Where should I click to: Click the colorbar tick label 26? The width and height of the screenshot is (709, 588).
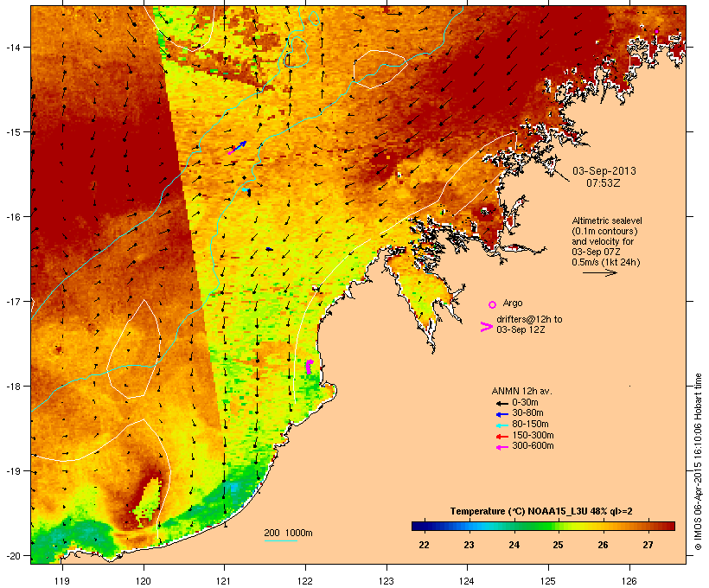604,545
